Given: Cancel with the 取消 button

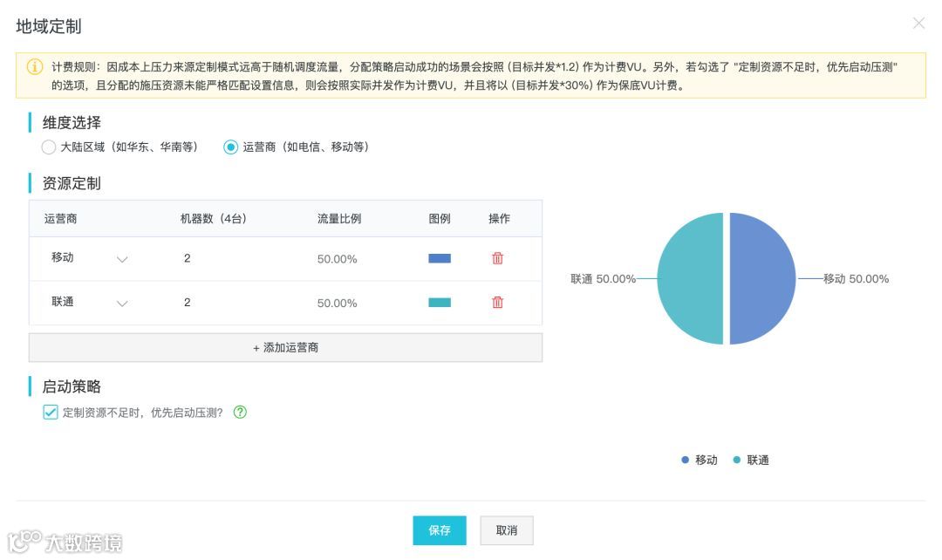Looking at the screenshot, I should 507,530.
